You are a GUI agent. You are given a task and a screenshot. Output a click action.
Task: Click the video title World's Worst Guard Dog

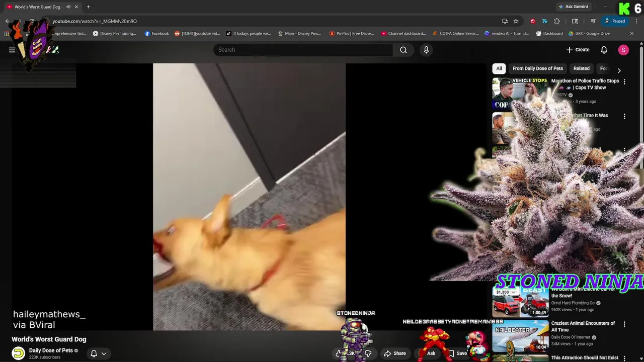click(49, 339)
